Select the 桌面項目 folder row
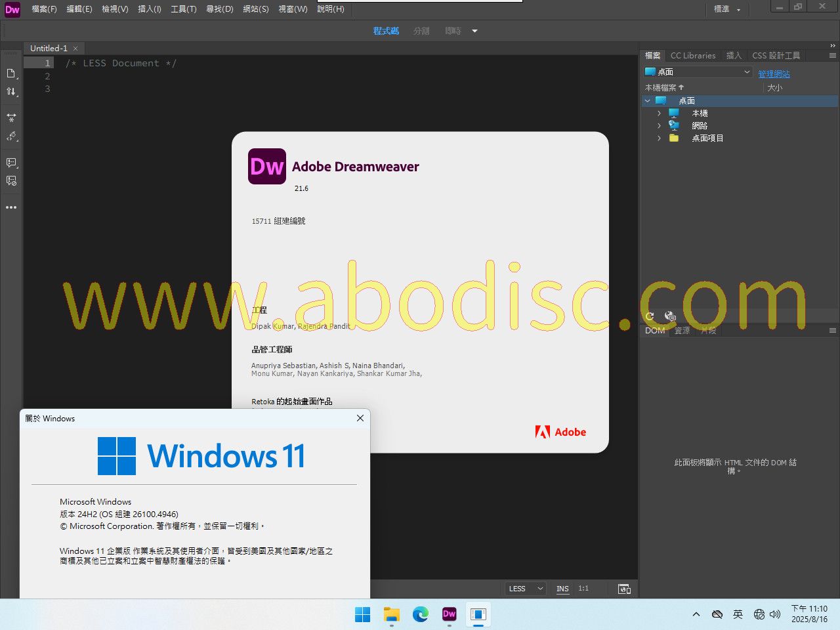840x630 pixels. 740,138
